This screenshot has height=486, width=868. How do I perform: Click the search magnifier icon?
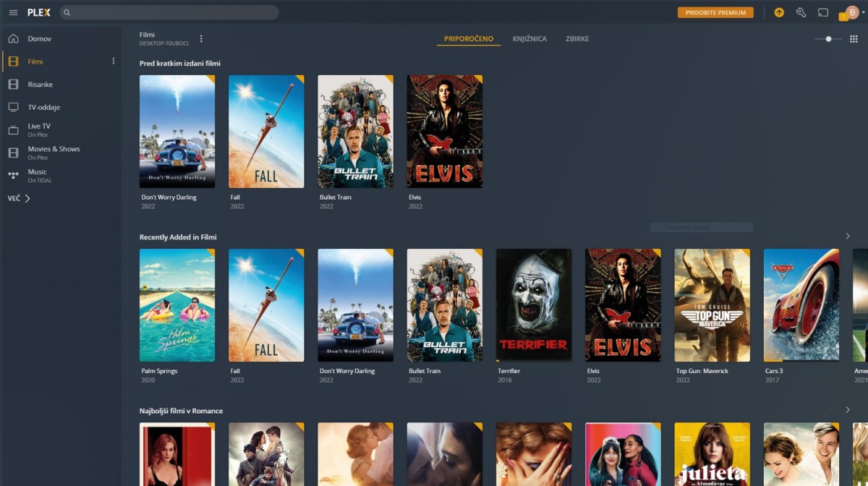click(x=67, y=12)
